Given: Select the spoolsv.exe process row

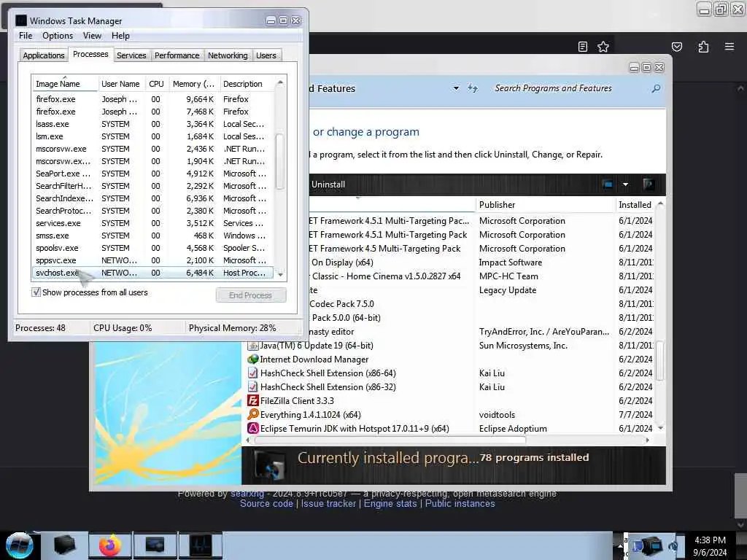Looking at the screenshot, I should pos(152,248).
